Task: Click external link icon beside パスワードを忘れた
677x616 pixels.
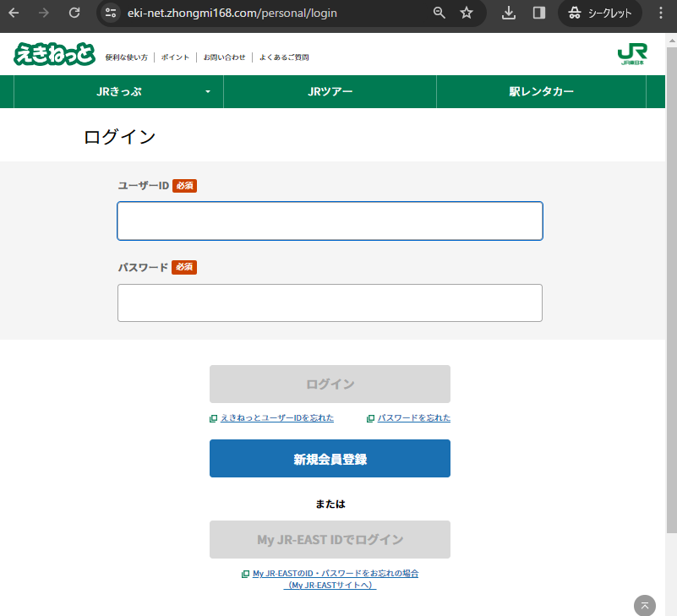Action: click(370, 418)
